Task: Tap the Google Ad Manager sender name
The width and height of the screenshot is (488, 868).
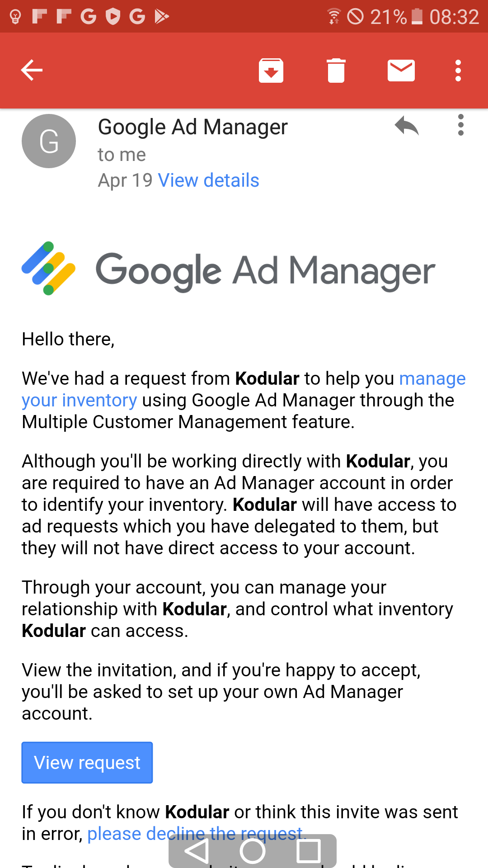Action: coord(193,127)
